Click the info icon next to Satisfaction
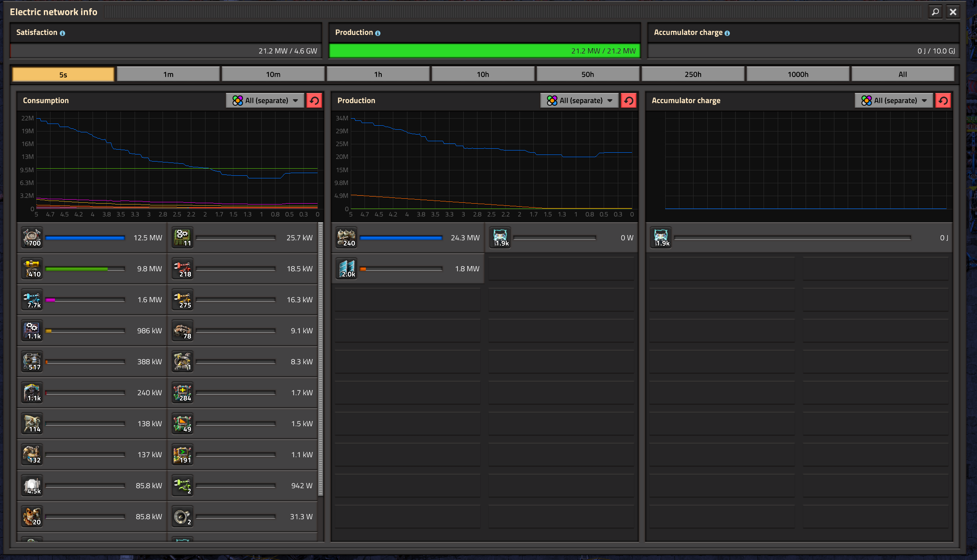This screenshot has height=560, width=977. coord(62,33)
